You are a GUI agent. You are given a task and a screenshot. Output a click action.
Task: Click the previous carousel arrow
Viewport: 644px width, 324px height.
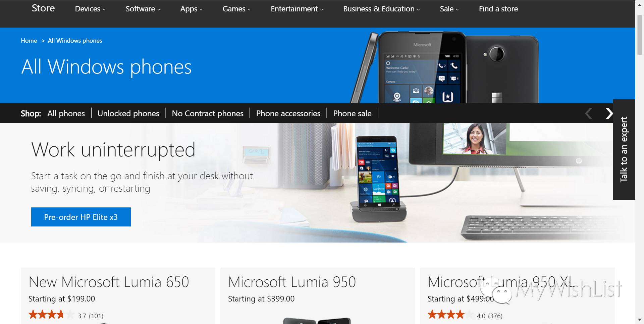point(589,113)
